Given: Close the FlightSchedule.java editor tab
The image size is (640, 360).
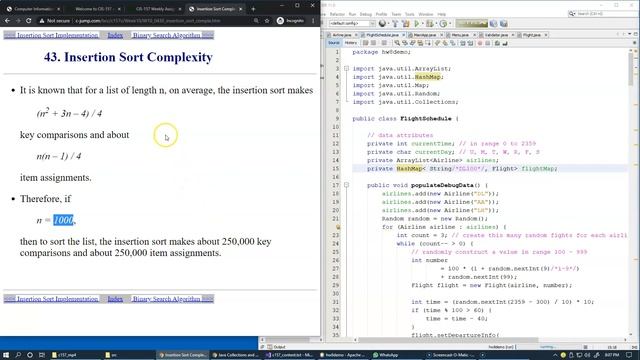Looking at the screenshot, I should 403,35.
